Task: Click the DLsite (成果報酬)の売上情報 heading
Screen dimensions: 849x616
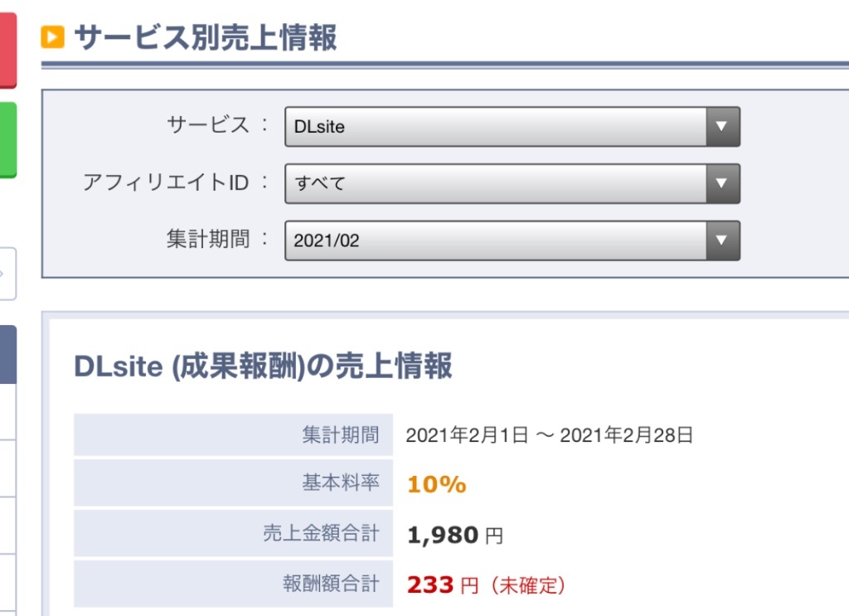Action: click(x=263, y=366)
